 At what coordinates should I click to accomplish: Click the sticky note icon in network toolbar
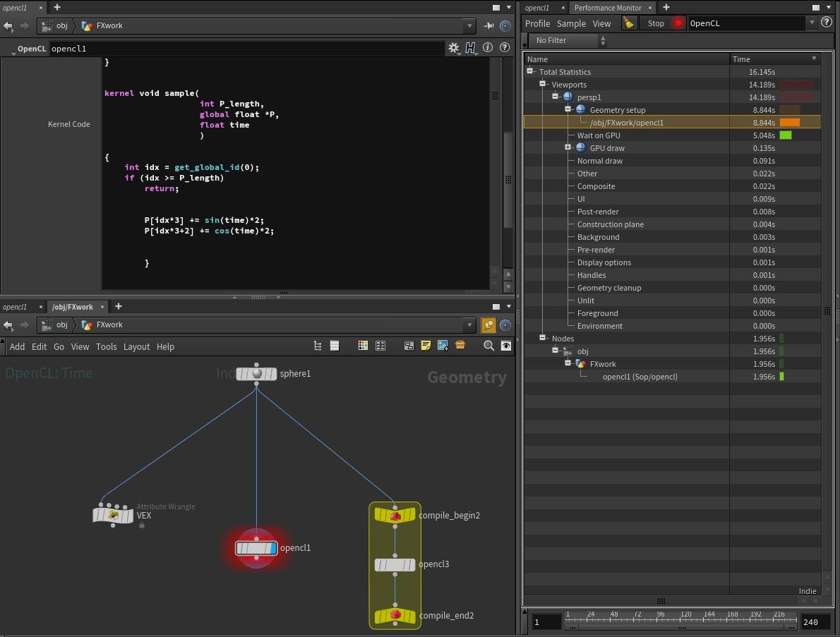point(426,346)
